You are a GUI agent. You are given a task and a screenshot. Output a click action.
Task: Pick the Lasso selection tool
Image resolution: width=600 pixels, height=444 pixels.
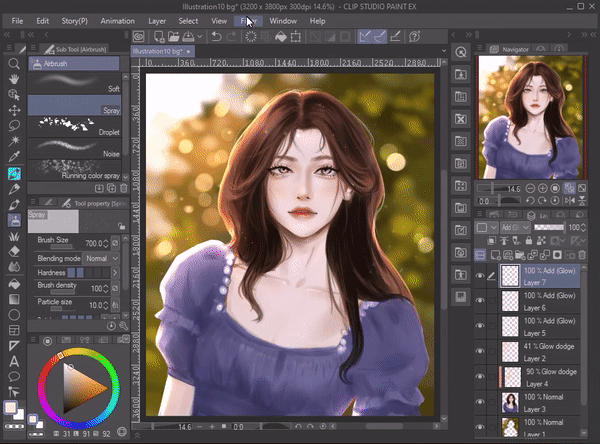pos(14,126)
